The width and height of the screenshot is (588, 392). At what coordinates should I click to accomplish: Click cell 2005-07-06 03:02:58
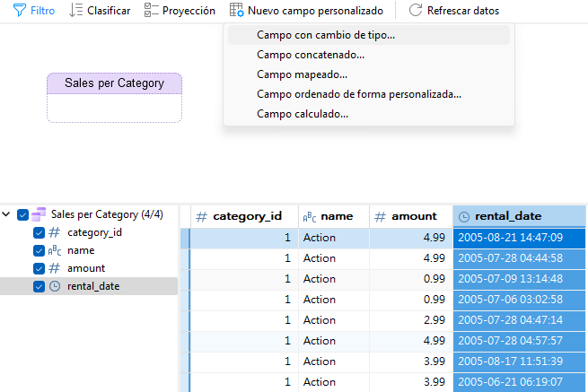[520, 300]
